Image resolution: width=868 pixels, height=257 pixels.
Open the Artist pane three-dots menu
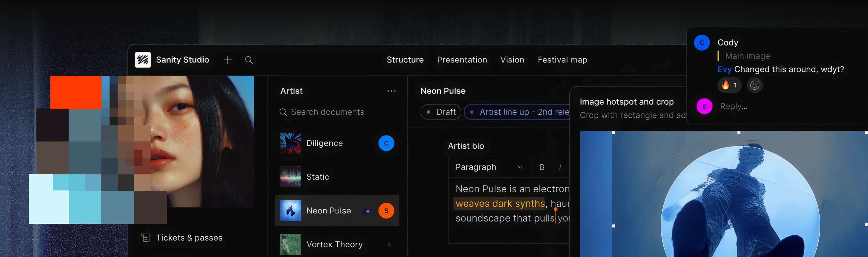click(391, 91)
